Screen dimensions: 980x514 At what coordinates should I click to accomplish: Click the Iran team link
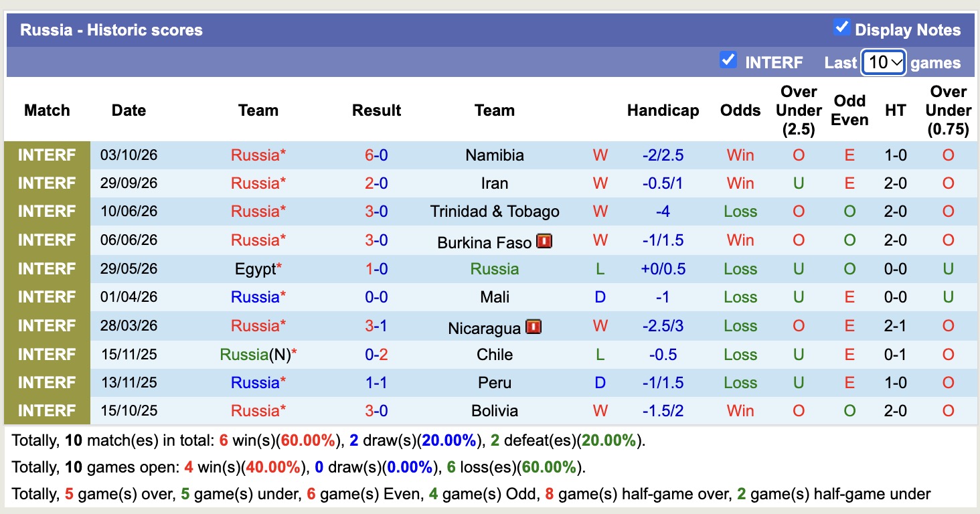tap(495, 183)
